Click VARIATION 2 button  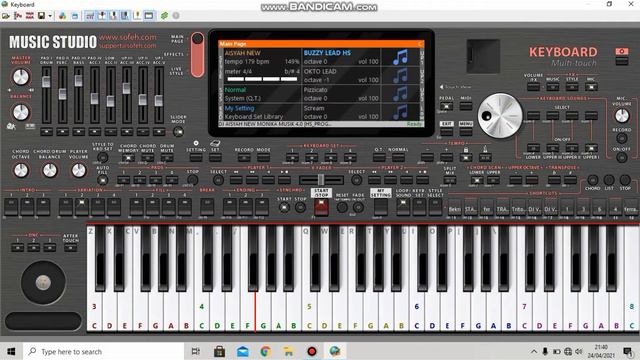[82, 207]
